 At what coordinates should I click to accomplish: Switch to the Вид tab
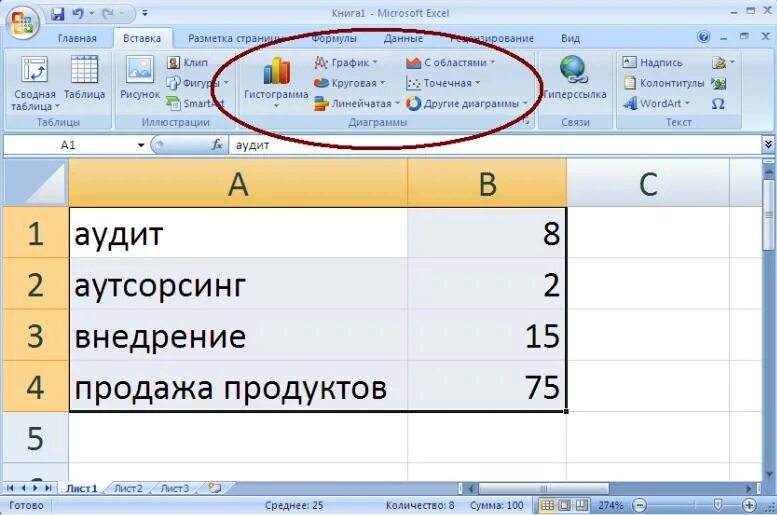pos(570,38)
